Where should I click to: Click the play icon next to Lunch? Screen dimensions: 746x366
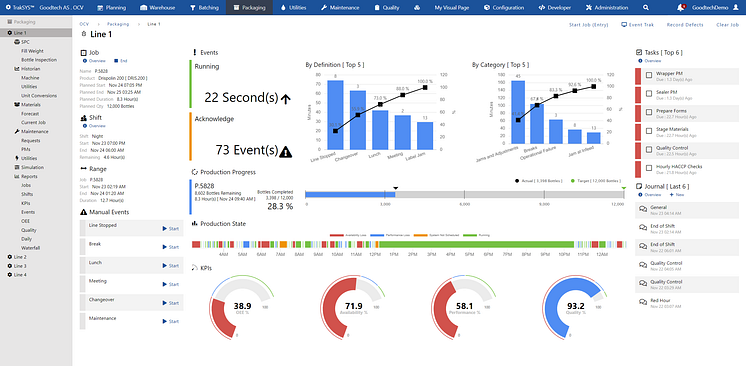pos(165,266)
